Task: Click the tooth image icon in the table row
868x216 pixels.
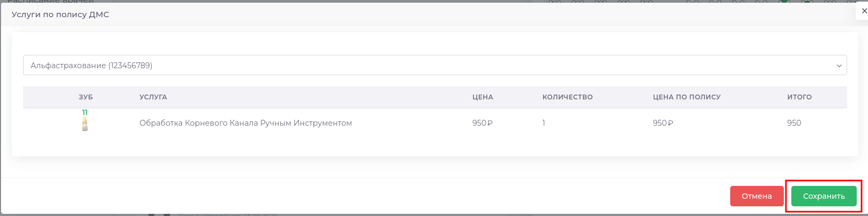Action: 85,124
